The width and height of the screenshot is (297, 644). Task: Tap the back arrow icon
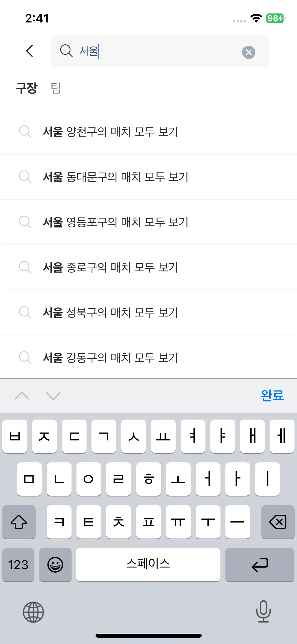pyautogui.click(x=30, y=51)
